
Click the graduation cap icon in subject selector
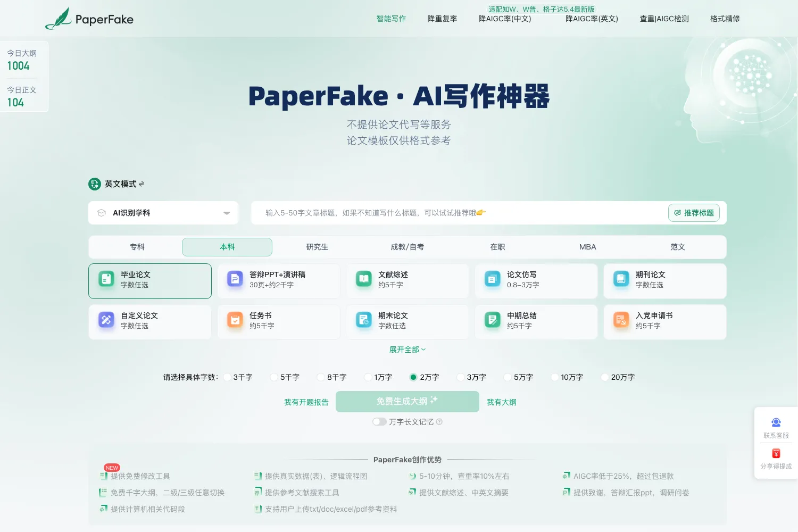[102, 213]
